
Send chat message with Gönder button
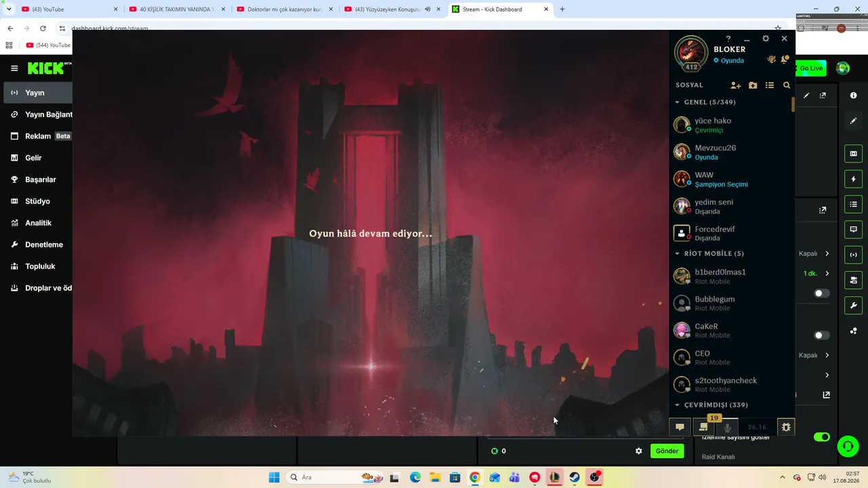667,451
